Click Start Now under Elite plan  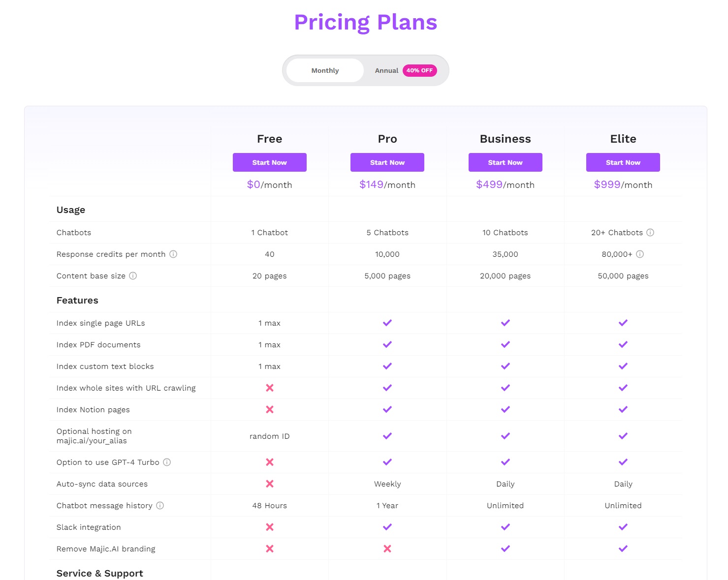[x=623, y=163]
